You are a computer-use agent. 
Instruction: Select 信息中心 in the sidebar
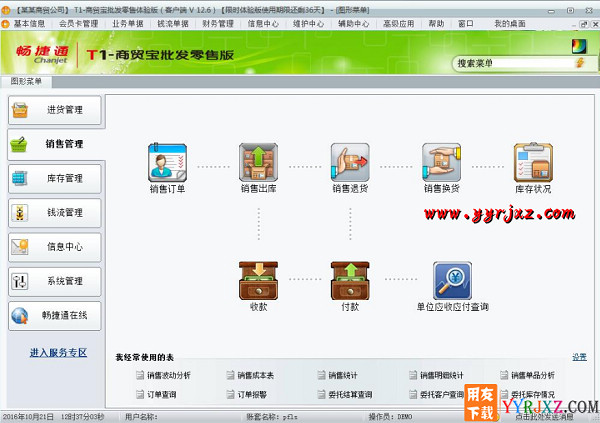55,247
